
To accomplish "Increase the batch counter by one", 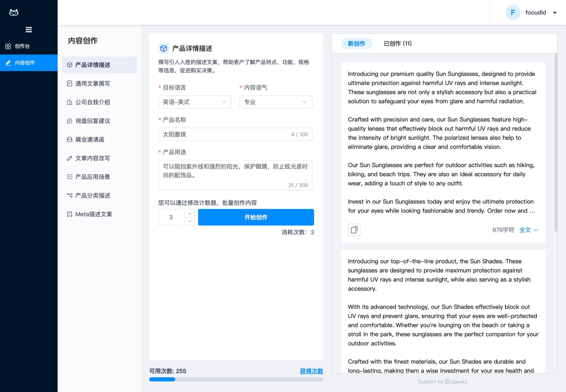I will point(190,213).
